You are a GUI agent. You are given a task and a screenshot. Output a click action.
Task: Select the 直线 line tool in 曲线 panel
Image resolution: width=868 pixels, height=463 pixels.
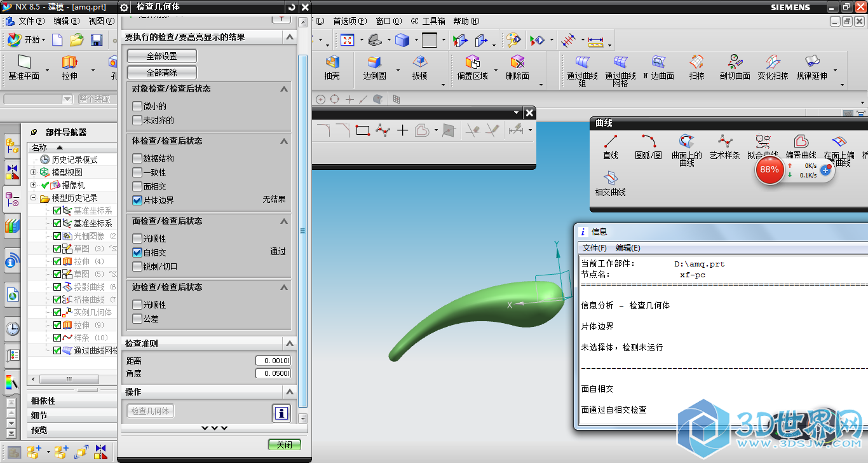tap(611, 146)
